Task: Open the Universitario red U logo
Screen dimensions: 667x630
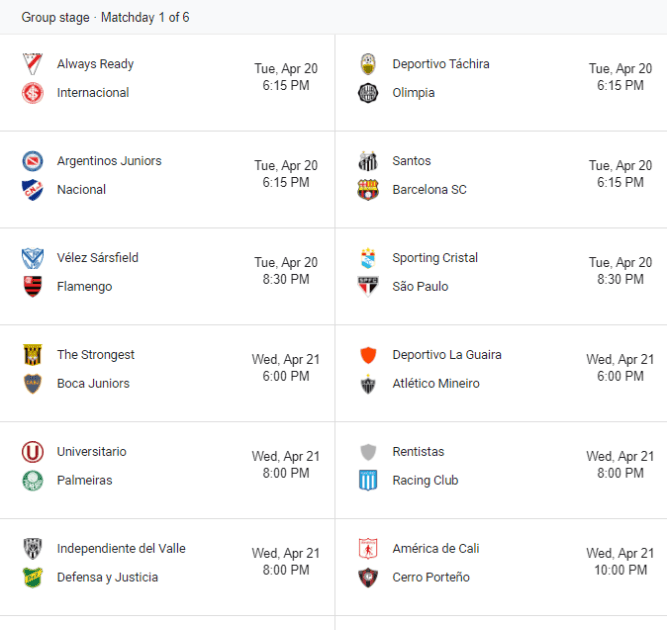Action: 33,452
